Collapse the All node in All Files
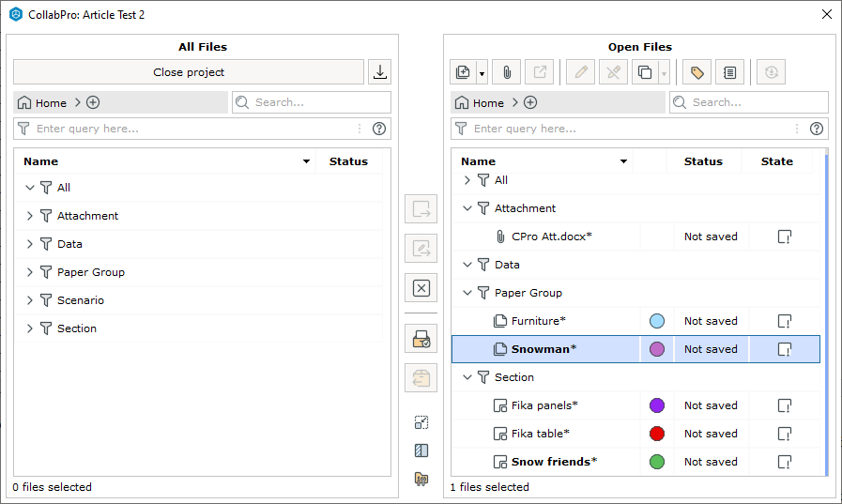Screen dimensions: 842x504 [30, 188]
